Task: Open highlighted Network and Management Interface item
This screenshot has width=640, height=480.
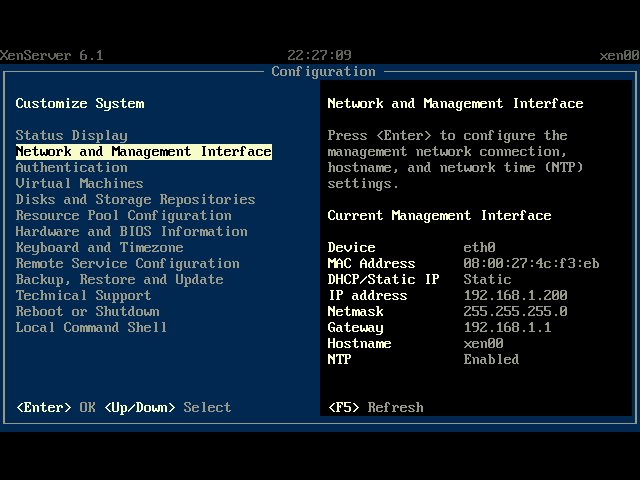Action: click(x=144, y=151)
